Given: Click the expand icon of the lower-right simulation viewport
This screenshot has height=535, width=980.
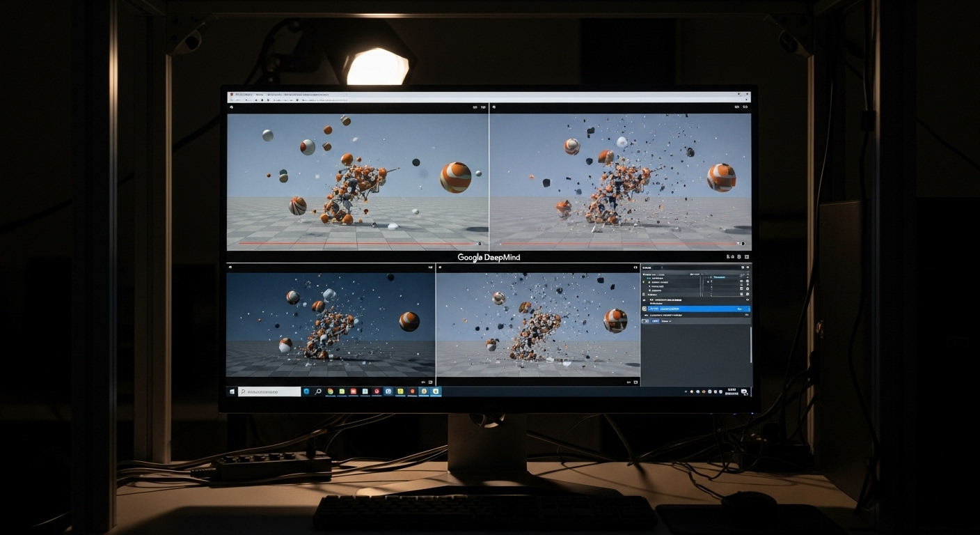Looking at the screenshot, I should pyautogui.click(x=635, y=267).
